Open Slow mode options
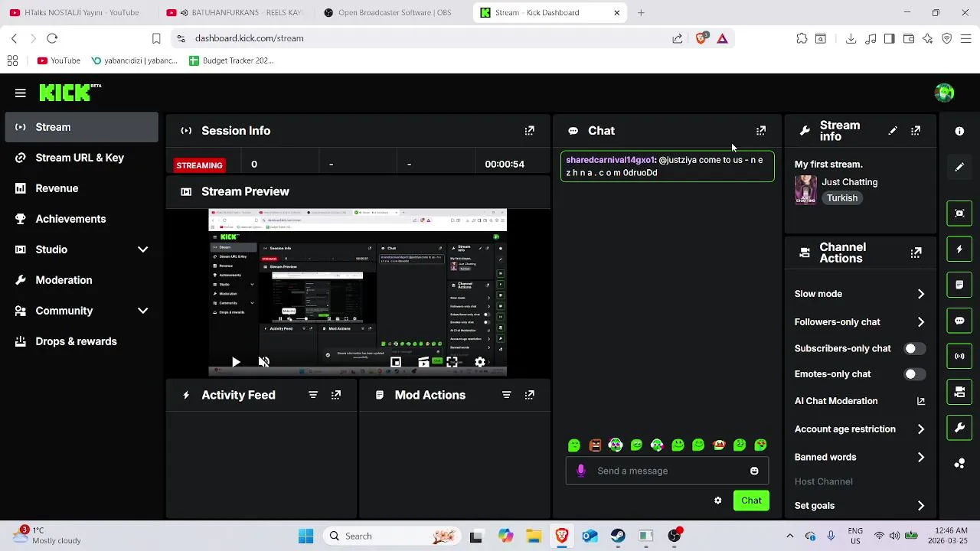Screen dimensions: 980x551 coord(860,294)
